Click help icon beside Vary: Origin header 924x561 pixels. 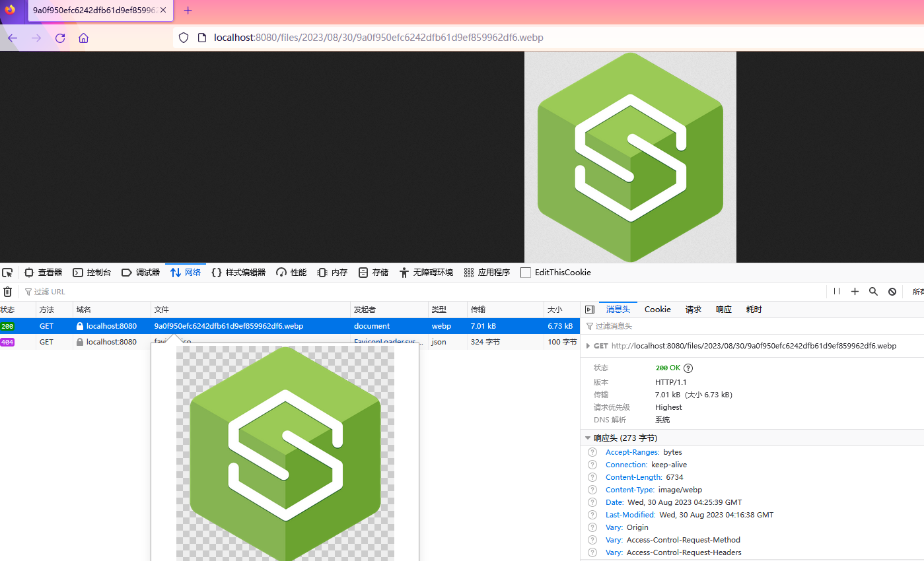(x=592, y=528)
